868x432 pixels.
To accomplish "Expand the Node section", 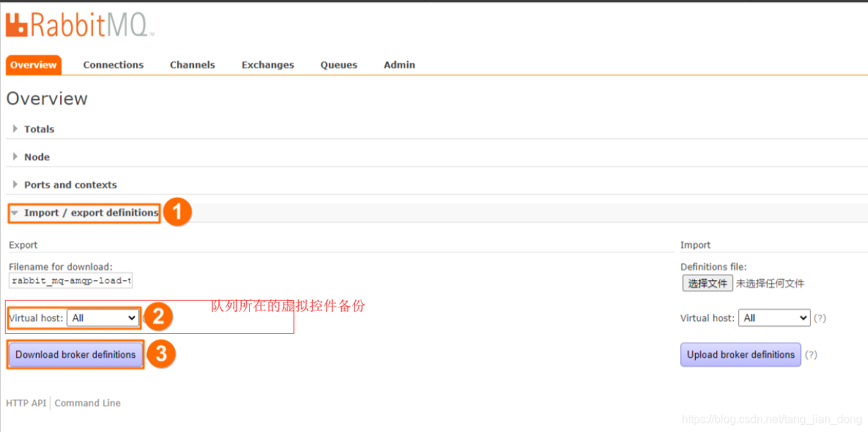I will click(x=37, y=157).
